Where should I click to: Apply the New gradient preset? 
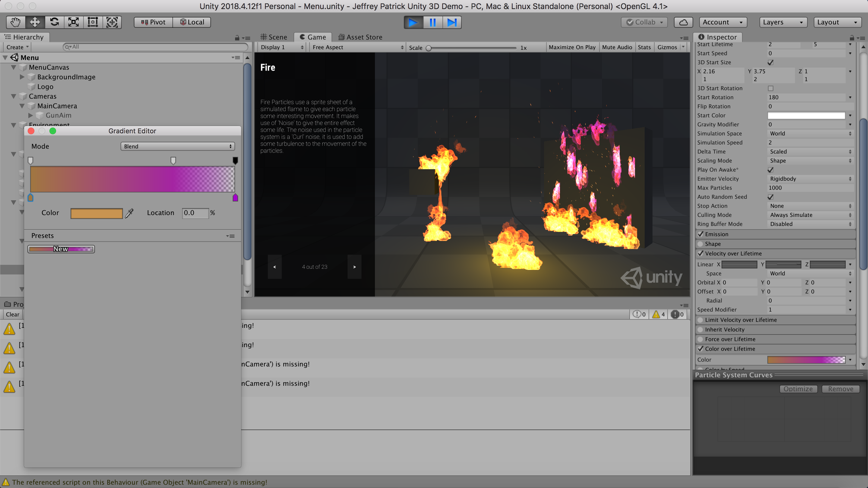click(x=61, y=249)
